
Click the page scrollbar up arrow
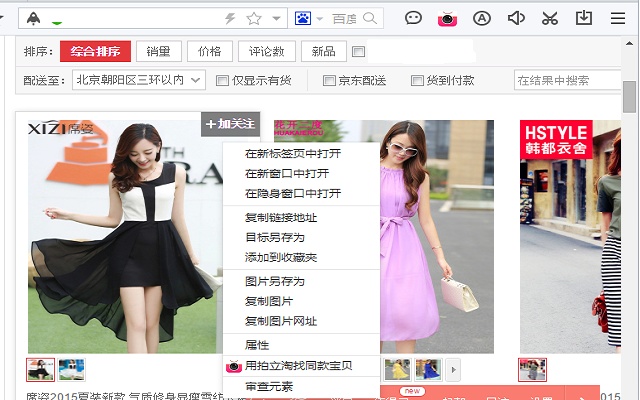tap(630, 43)
